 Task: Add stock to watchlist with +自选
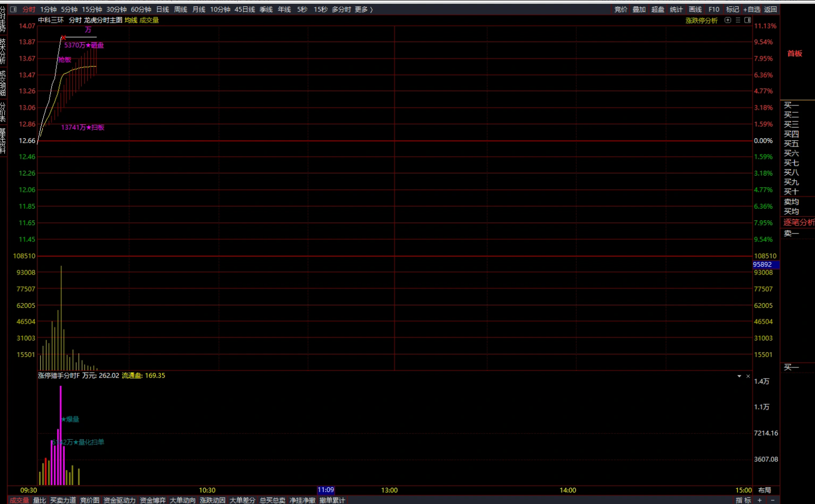coord(752,9)
